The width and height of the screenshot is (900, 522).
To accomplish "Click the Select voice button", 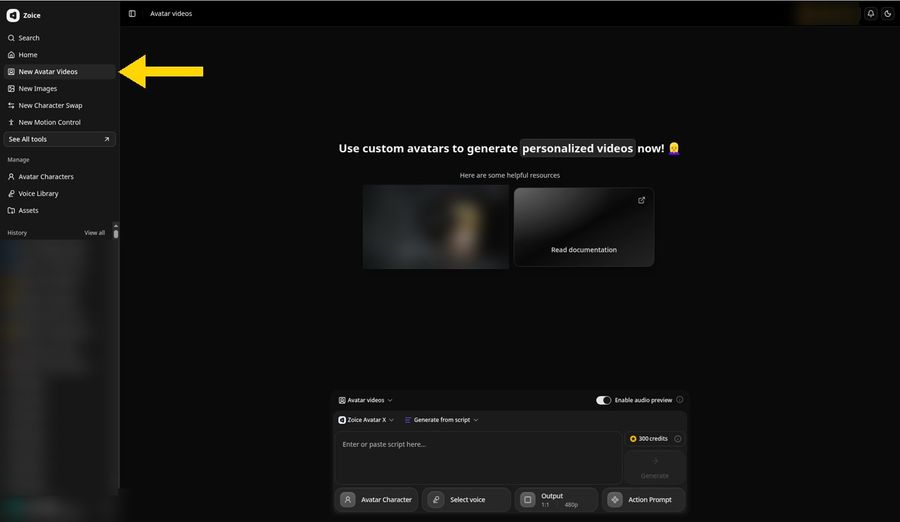I will tap(466, 500).
